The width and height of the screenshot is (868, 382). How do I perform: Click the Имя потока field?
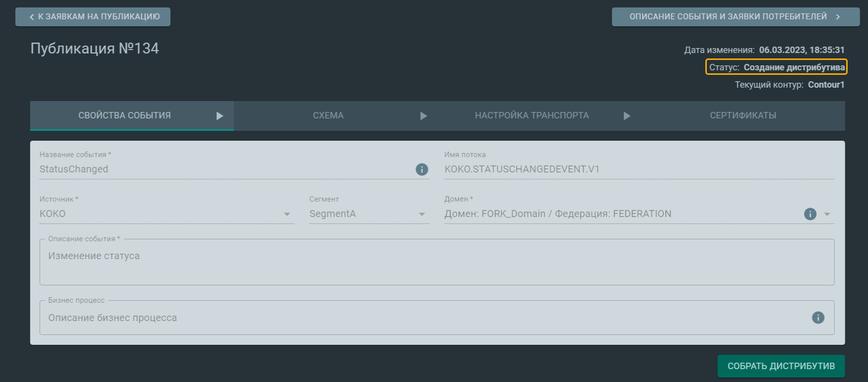tap(639, 169)
